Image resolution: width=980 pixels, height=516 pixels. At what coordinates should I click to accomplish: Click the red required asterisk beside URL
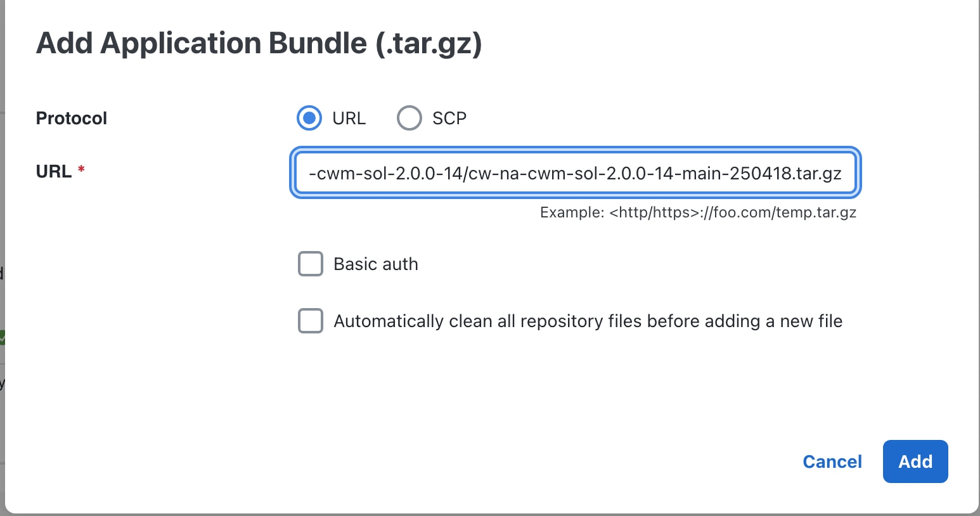click(x=81, y=169)
